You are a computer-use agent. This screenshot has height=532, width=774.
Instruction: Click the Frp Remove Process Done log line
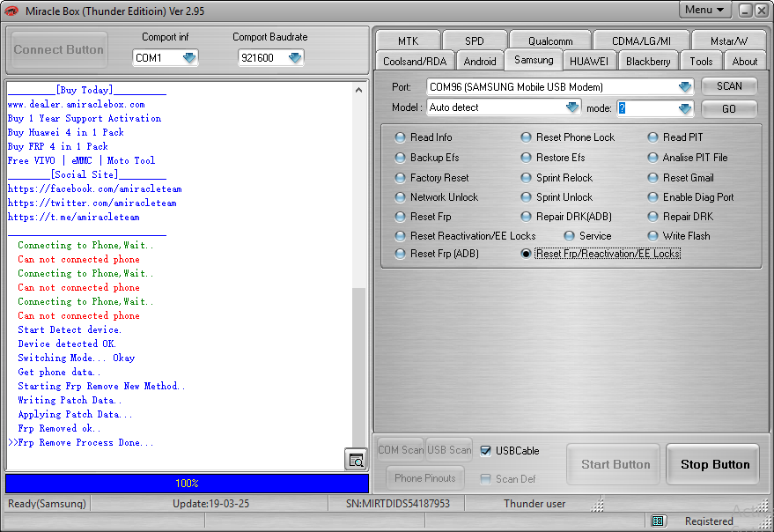pyautogui.click(x=81, y=442)
